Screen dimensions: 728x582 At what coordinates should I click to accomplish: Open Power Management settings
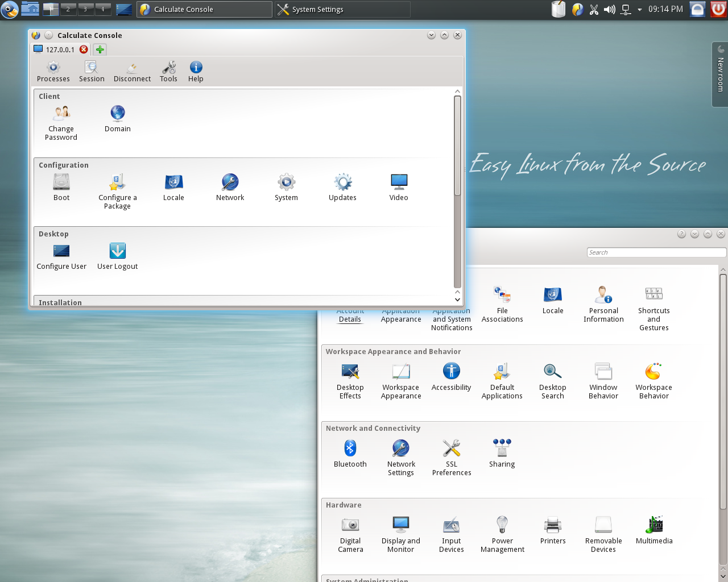(x=502, y=535)
